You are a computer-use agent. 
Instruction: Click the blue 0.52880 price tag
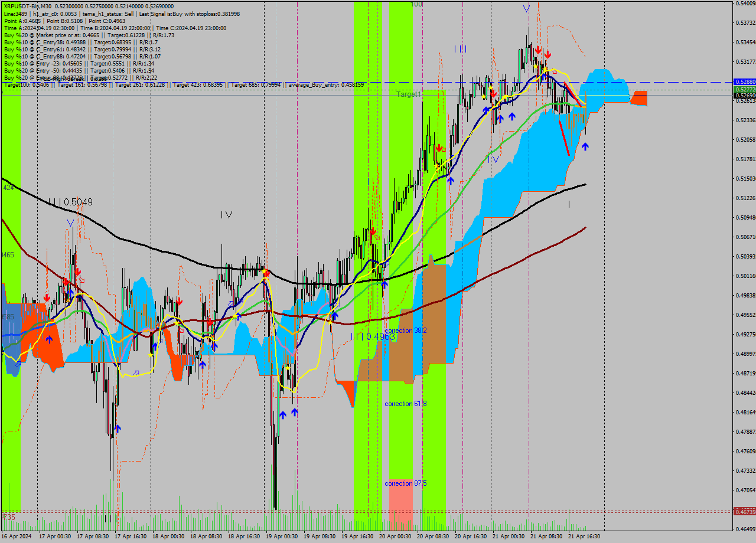(744, 82)
